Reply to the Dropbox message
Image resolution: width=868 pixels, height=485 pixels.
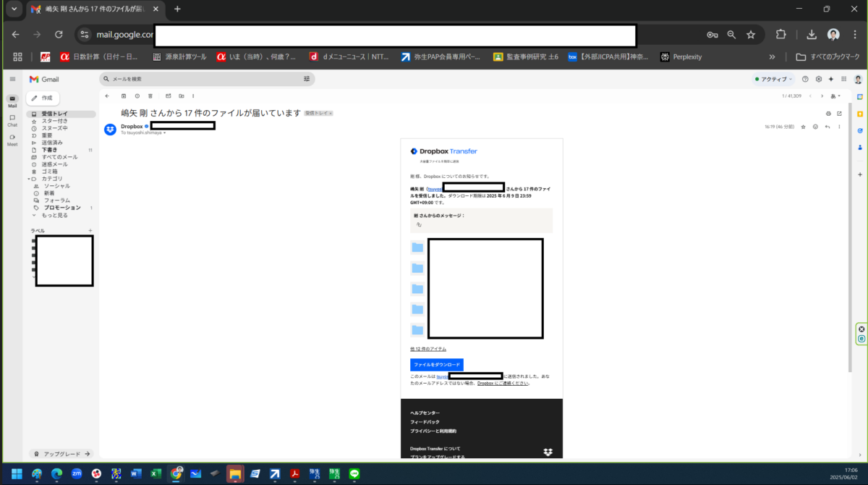click(x=827, y=127)
